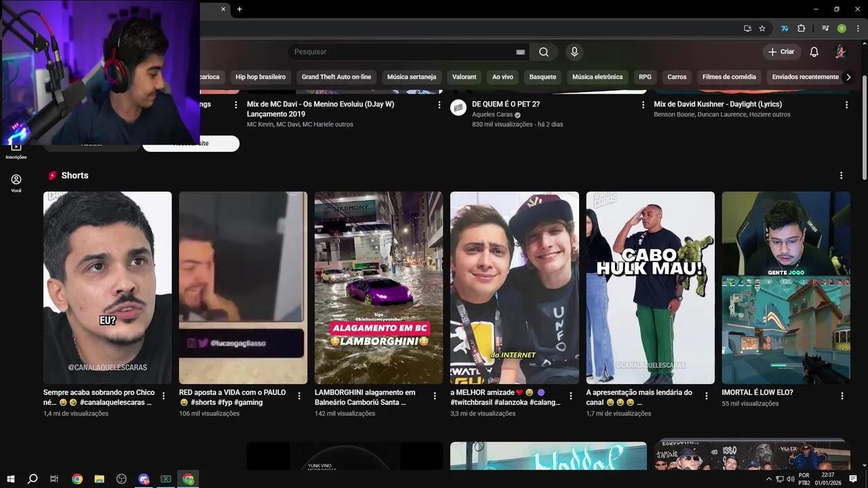This screenshot has width=868, height=488.
Task: Play the CABO HULK MAU short thumbnail
Action: pos(650,287)
